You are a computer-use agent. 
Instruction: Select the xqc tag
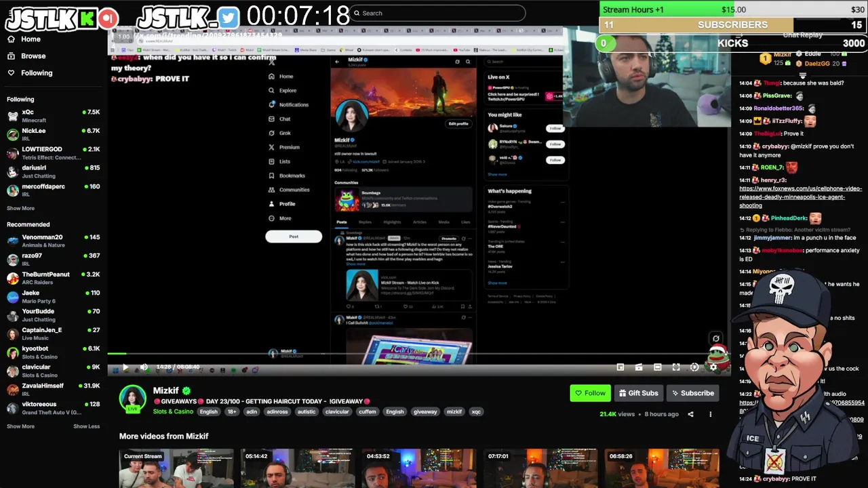click(x=476, y=411)
